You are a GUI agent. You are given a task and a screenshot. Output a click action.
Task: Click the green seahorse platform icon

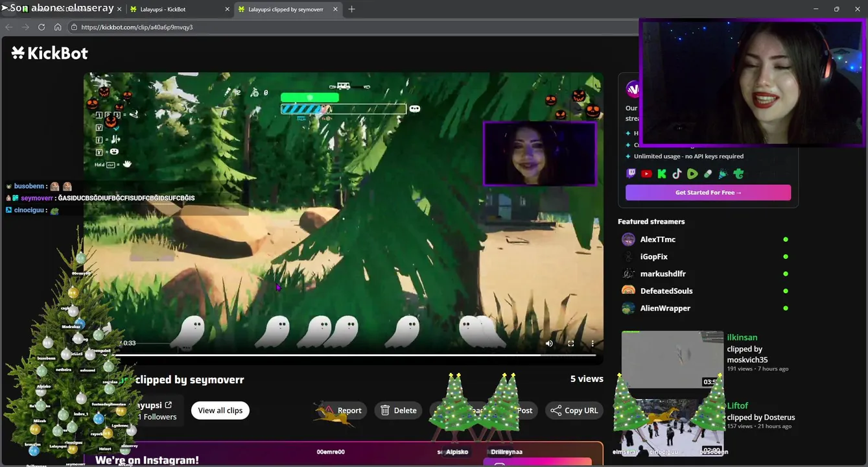point(738,174)
